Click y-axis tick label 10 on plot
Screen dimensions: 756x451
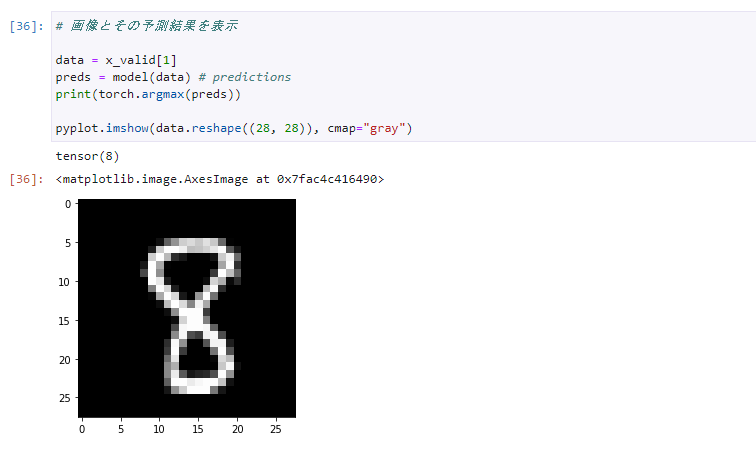[64, 282]
